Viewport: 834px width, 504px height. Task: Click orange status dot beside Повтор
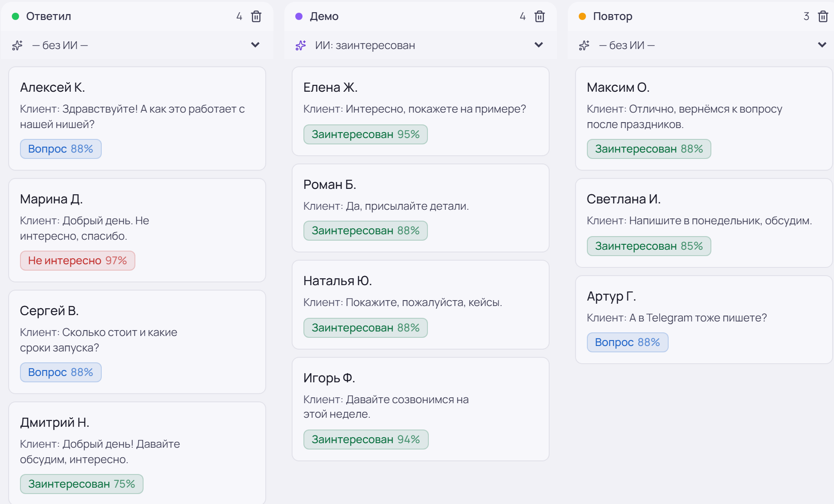coord(582,16)
